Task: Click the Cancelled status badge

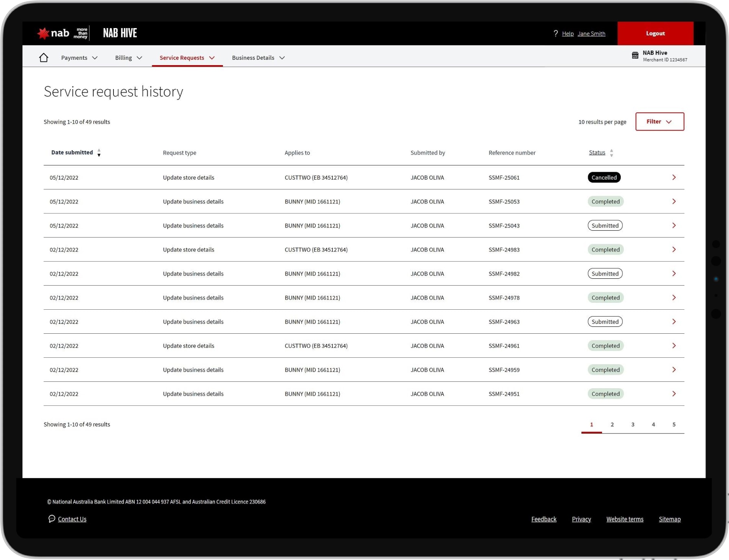Action: point(604,177)
